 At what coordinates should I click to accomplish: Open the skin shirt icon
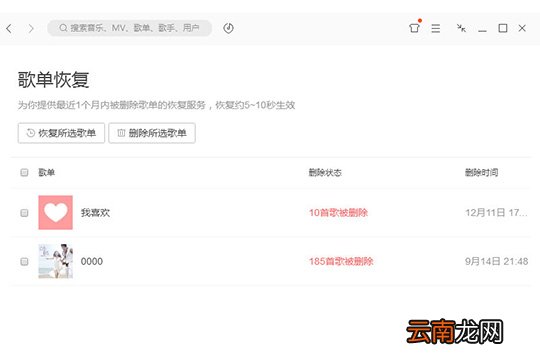414,28
